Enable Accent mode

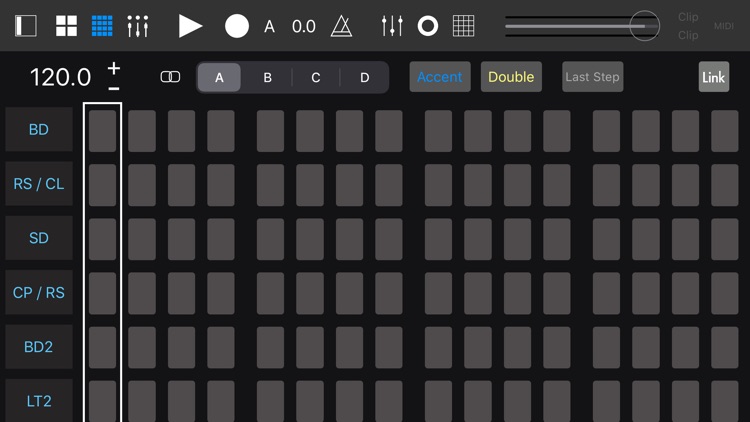coord(440,77)
